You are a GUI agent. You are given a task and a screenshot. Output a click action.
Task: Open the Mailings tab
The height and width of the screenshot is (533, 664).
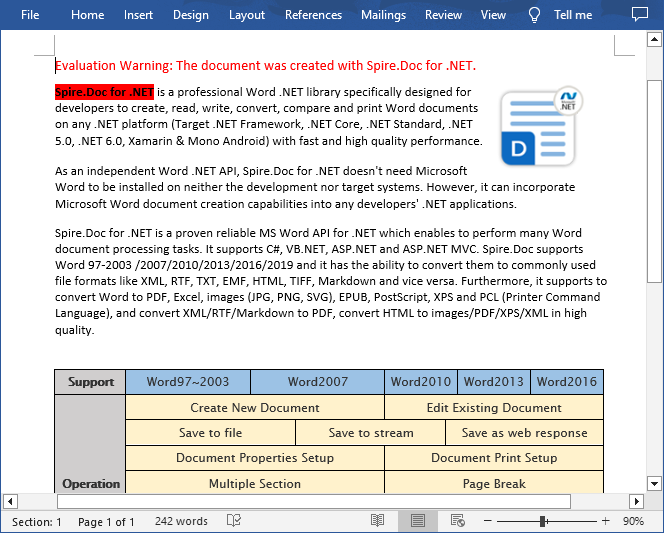coord(383,15)
